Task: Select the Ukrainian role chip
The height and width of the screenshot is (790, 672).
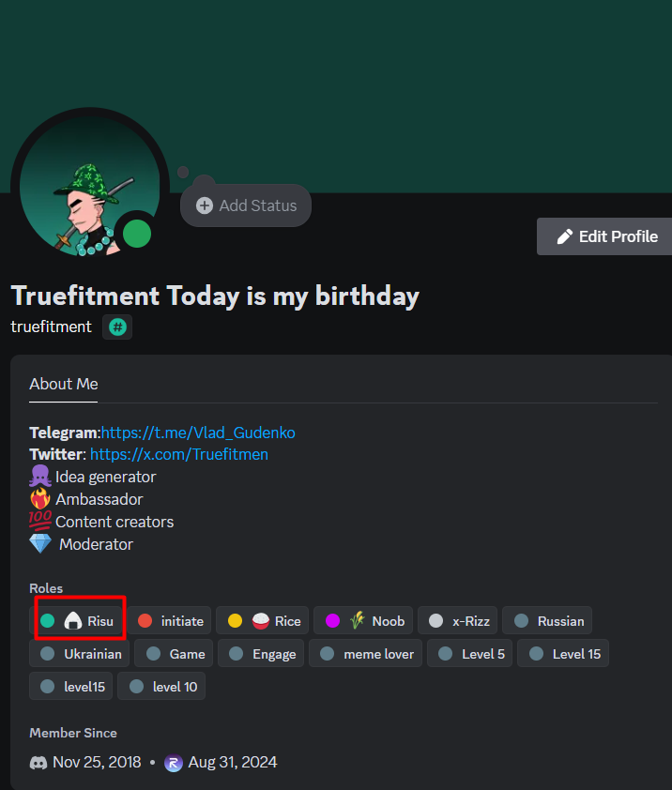Action: [80, 653]
